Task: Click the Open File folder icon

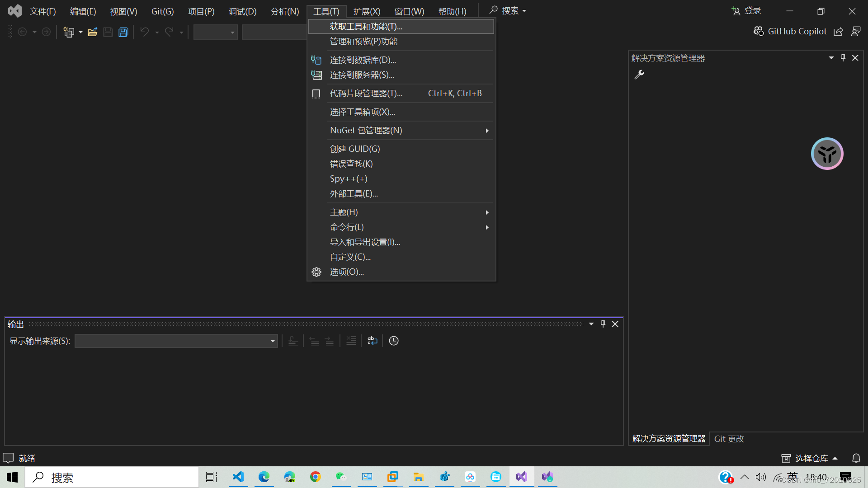Action: pyautogui.click(x=92, y=32)
